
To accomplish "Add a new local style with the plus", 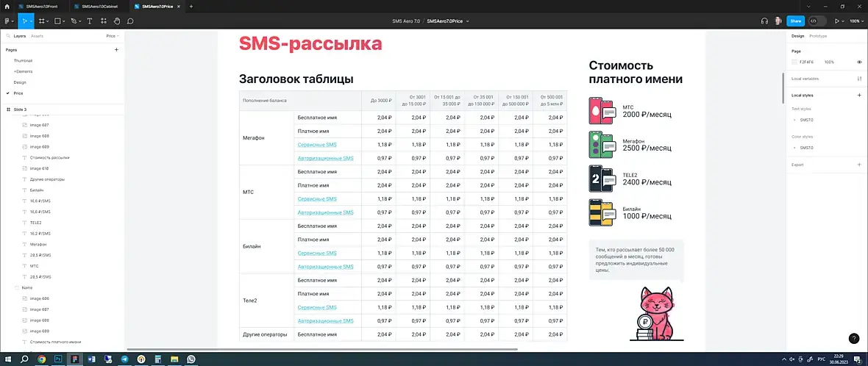I will tap(859, 95).
